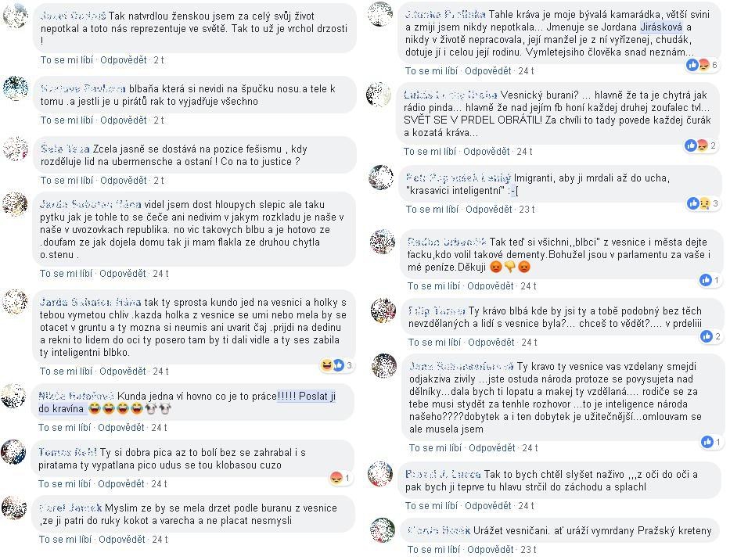Click like reaction on the 'Ty kravo ty vesnice' comment
This screenshot has width=730, height=560.
707,442
